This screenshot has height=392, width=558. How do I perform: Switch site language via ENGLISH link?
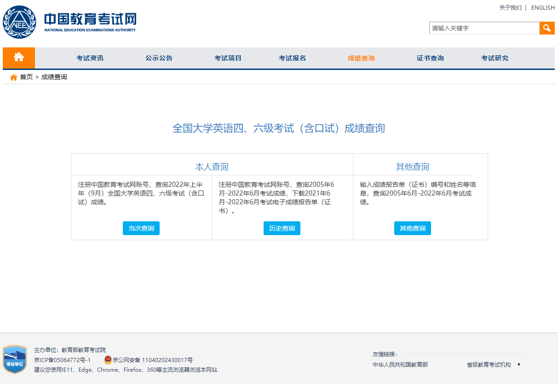pos(543,8)
